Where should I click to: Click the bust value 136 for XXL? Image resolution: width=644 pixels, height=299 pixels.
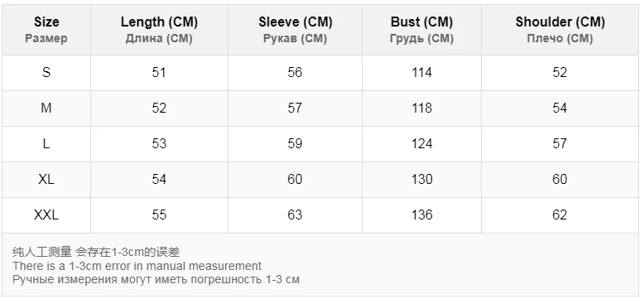[422, 215]
